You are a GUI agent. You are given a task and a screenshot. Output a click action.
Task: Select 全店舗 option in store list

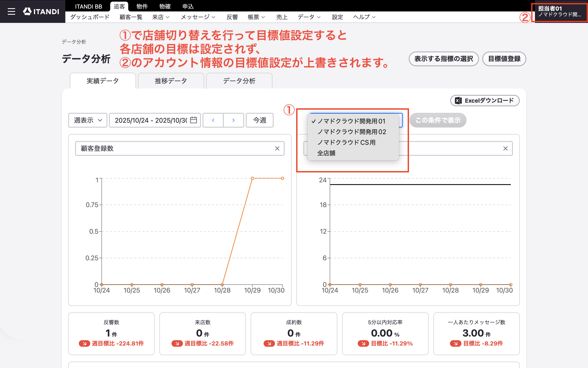click(353, 153)
